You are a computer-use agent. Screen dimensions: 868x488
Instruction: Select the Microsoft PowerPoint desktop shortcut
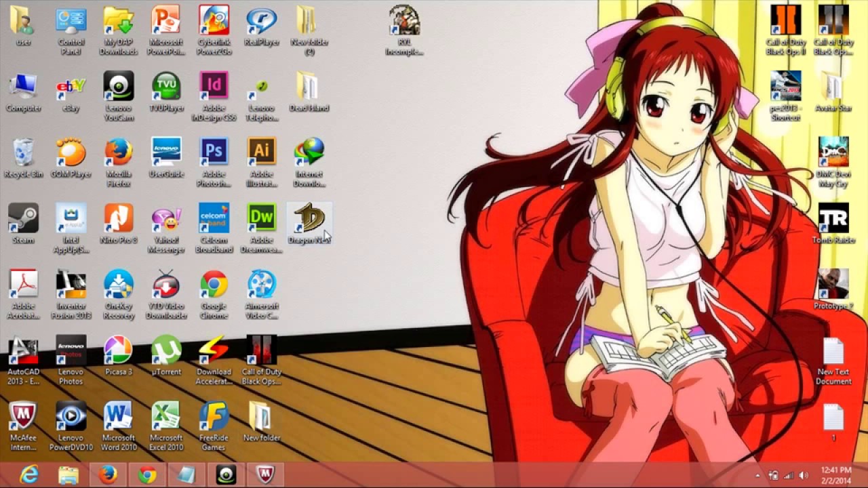(166, 31)
